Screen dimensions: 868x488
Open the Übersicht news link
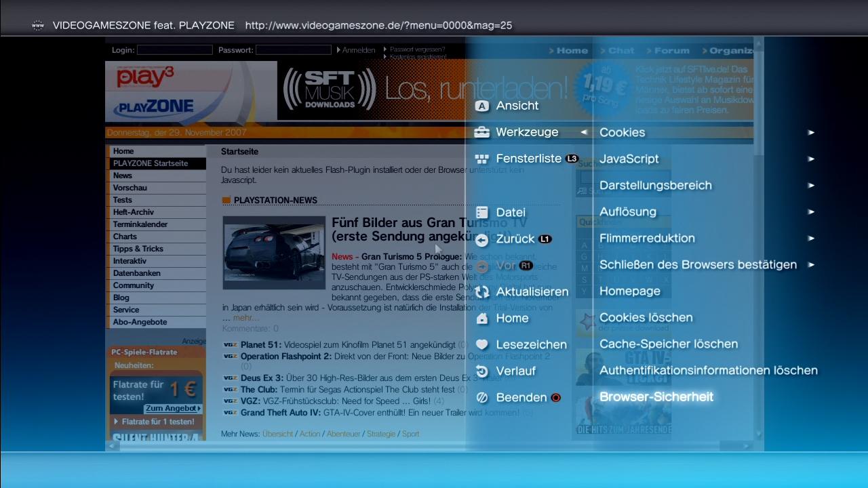pos(278,434)
